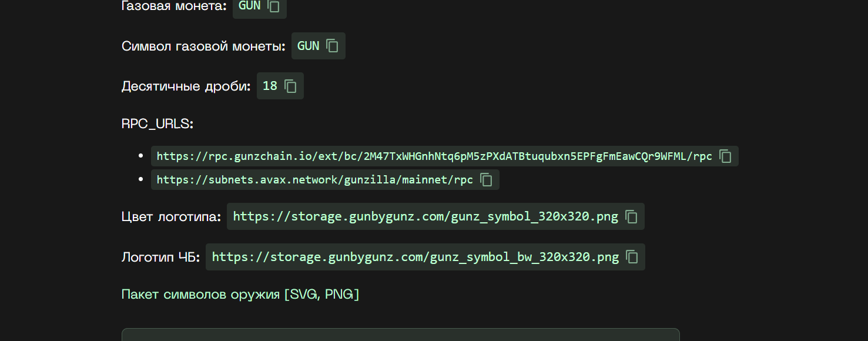Click the GUN code next to Газовая монета
Image resolution: width=868 pixels, height=341 pixels.
click(x=250, y=6)
